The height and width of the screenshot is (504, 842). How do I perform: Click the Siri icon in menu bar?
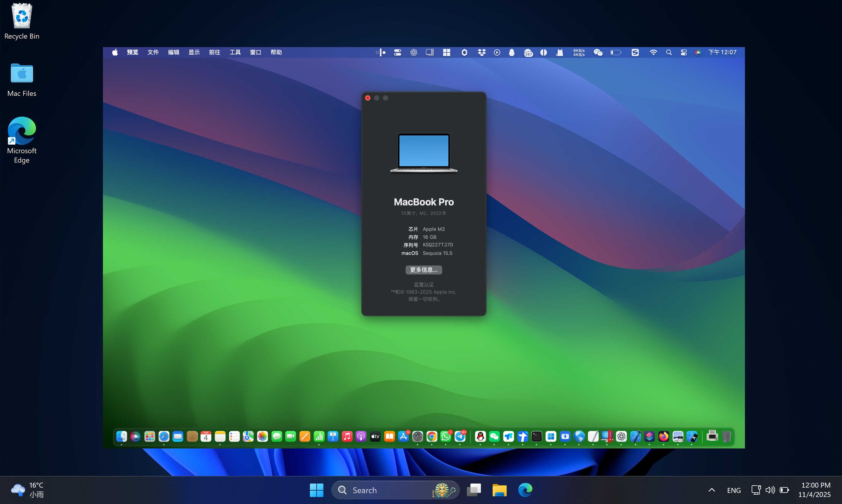tap(698, 52)
